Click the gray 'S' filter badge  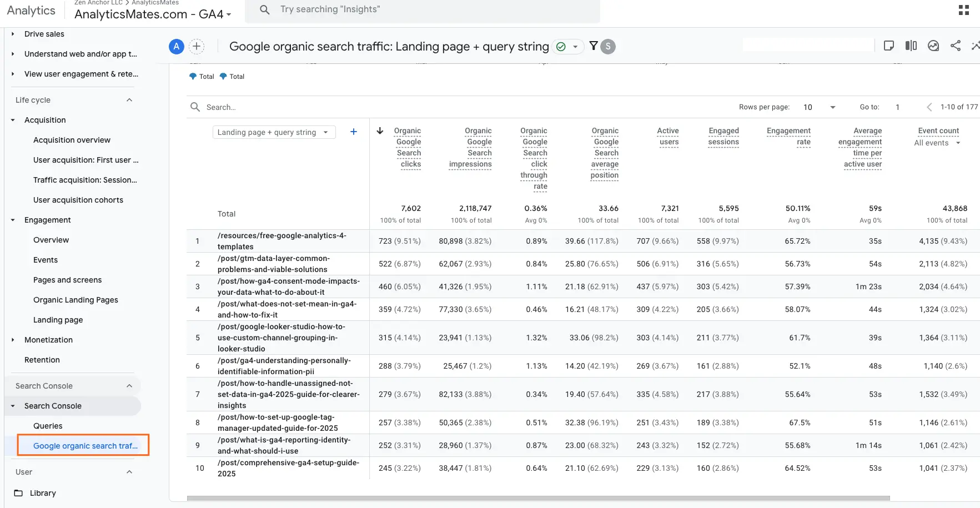(608, 47)
